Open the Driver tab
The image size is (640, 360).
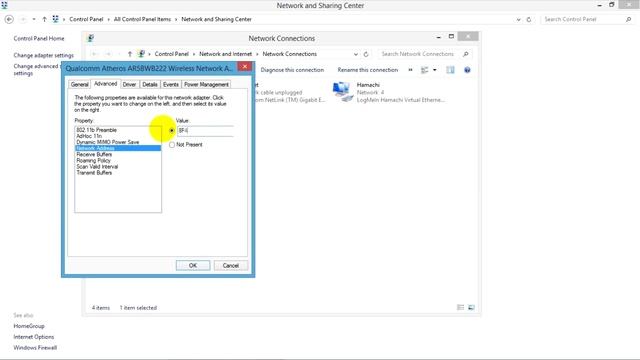pos(129,84)
